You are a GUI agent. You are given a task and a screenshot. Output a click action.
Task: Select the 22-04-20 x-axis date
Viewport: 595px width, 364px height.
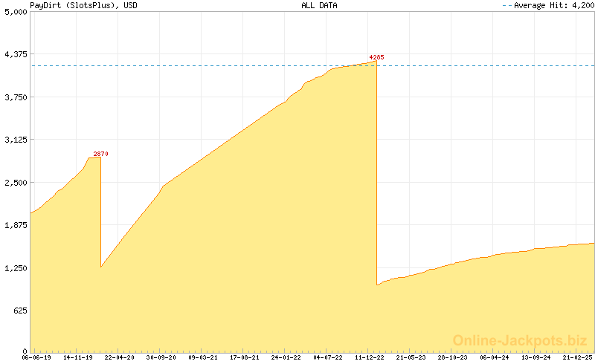(x=119, y=357)
